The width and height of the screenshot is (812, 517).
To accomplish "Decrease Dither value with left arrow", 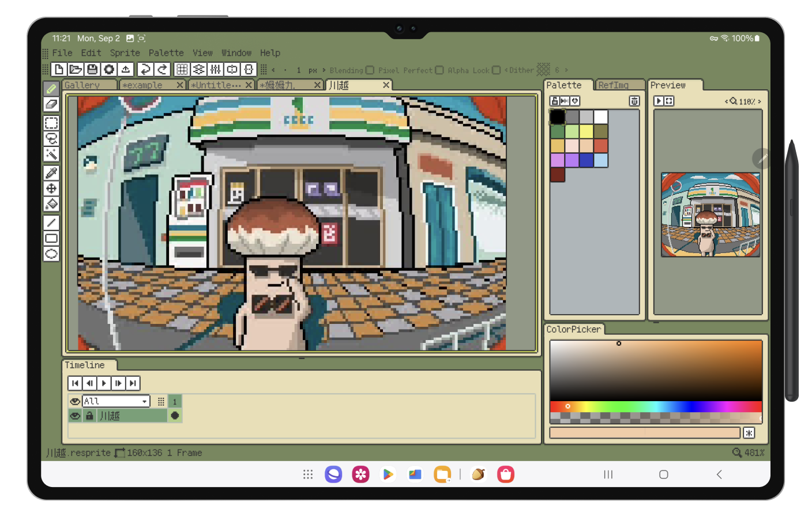I will [x=506, y=70].
